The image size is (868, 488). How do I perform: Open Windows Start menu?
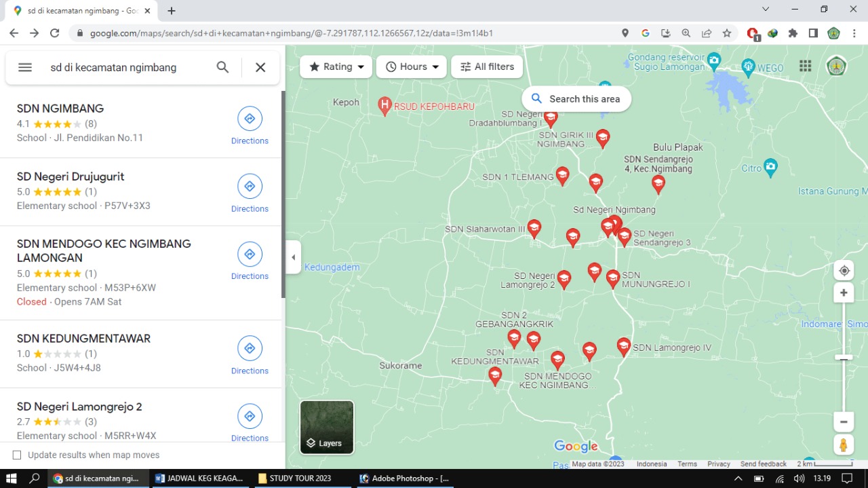[12, 478]
